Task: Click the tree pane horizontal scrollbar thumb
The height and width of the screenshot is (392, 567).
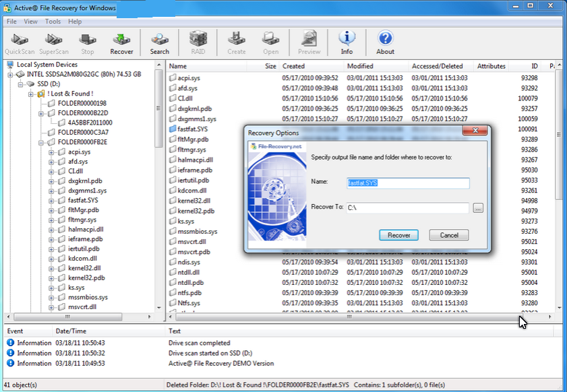Action: point(68,317)
